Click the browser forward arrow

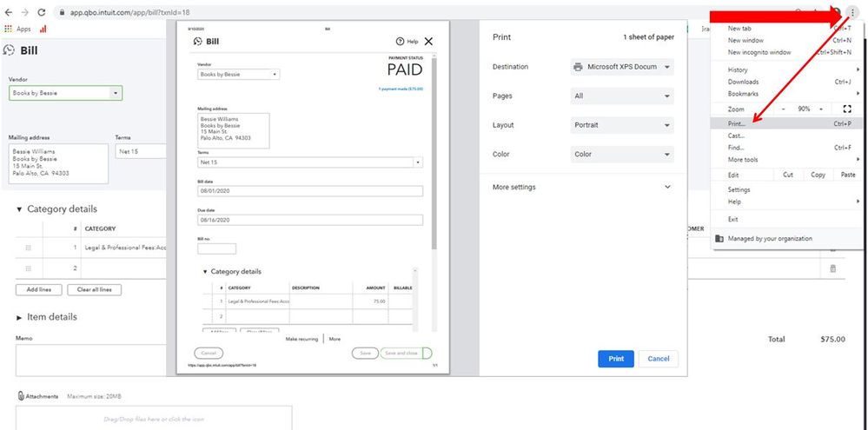pos(25,12)
